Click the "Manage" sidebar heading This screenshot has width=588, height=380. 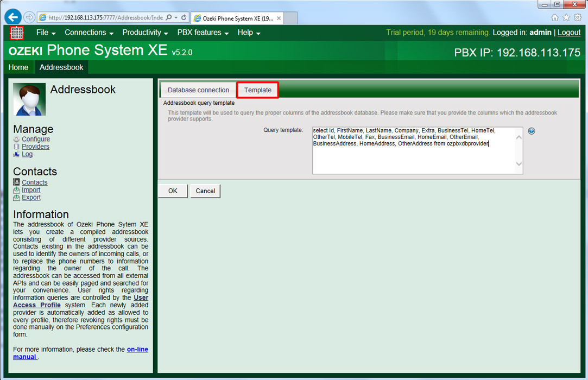pos(33,129)
